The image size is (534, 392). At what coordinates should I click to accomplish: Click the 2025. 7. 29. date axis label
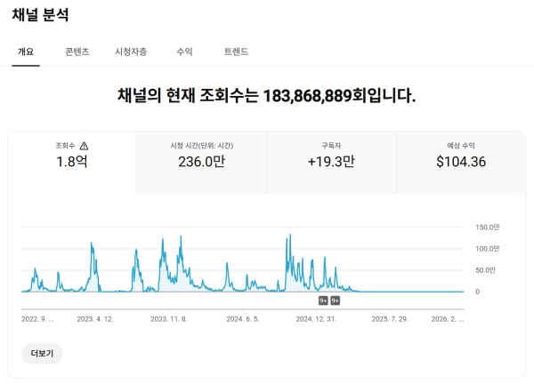point(389,318)
